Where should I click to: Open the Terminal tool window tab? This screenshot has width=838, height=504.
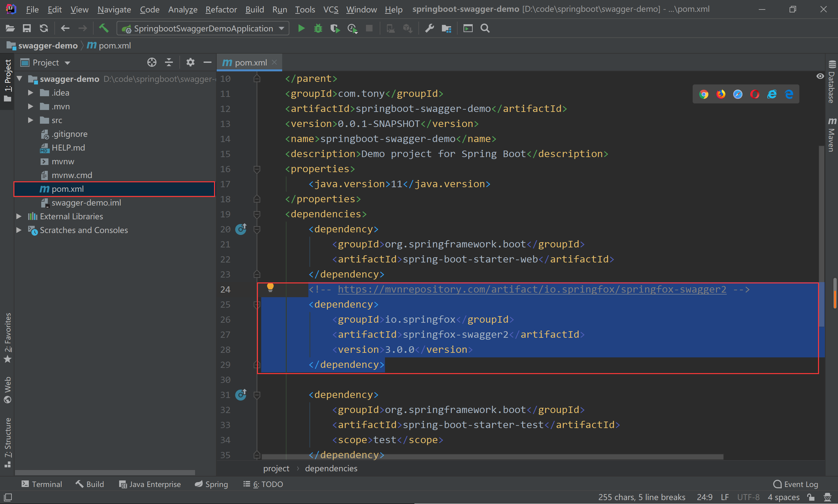42,484
